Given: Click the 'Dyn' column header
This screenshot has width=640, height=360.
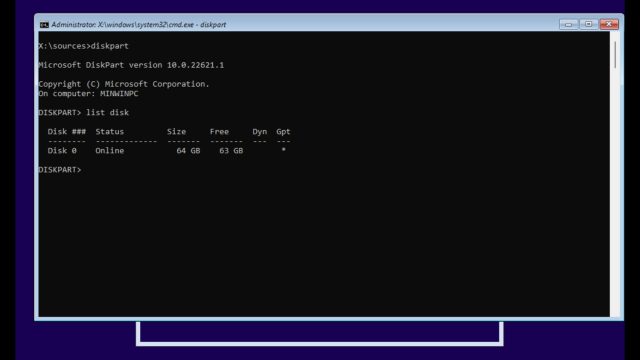Looking at the screenshot, I should click(x=260, y=131).
